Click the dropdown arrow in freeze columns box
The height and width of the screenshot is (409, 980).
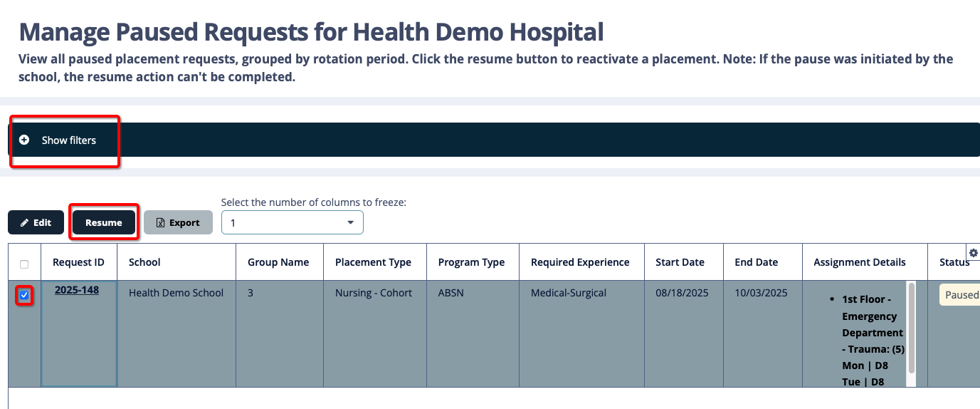(x=350, y=223)
